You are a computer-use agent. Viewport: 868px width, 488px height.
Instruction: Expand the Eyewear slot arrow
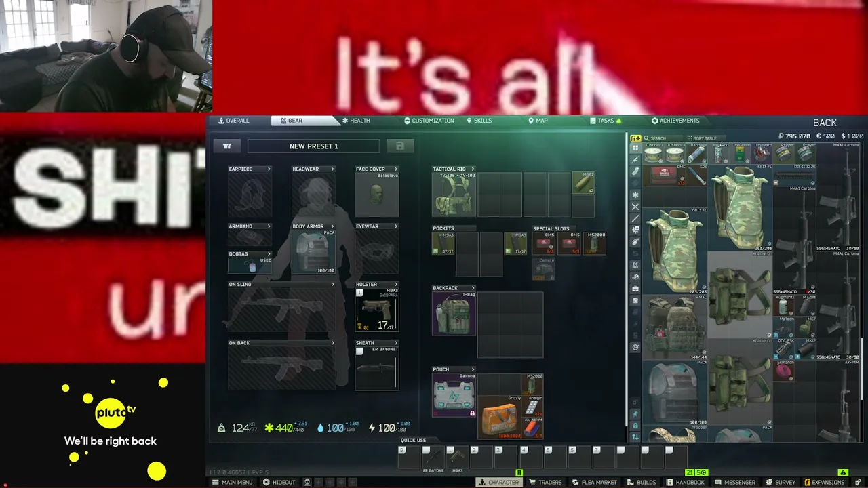pos(396,226)
